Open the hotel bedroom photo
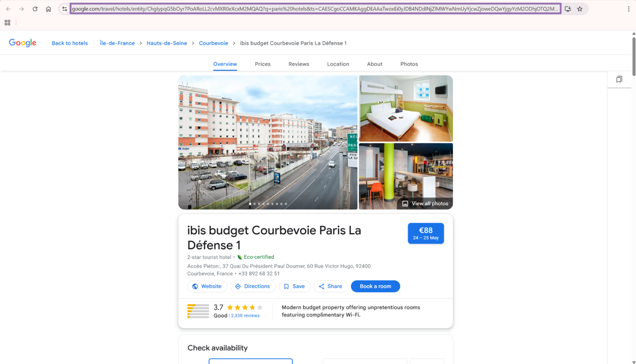The width and height of the screenshot is (636, 364). click(406, 108)
